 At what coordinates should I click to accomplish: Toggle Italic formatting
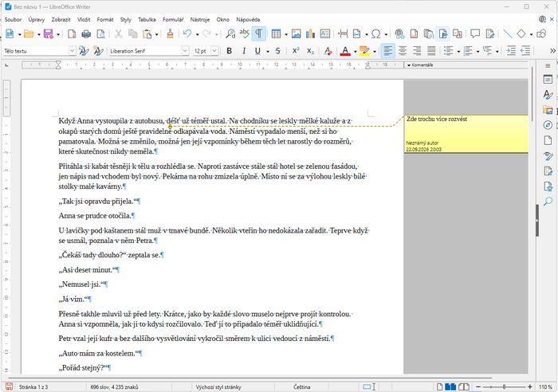tap(244, 51)
